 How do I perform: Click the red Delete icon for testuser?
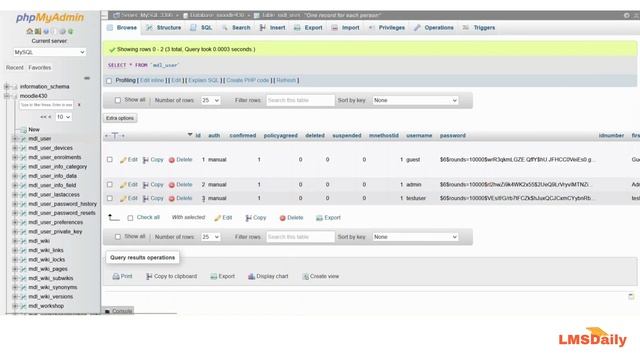pos(172,199)
